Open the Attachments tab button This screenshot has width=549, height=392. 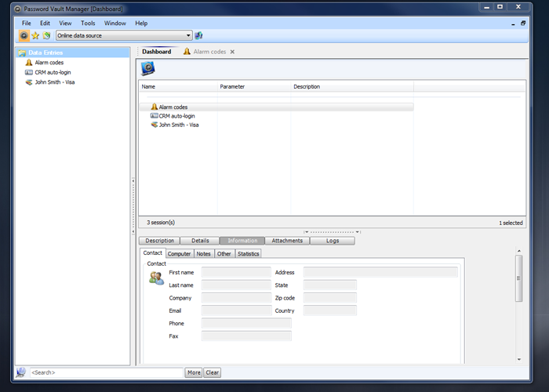click(287, 241)
